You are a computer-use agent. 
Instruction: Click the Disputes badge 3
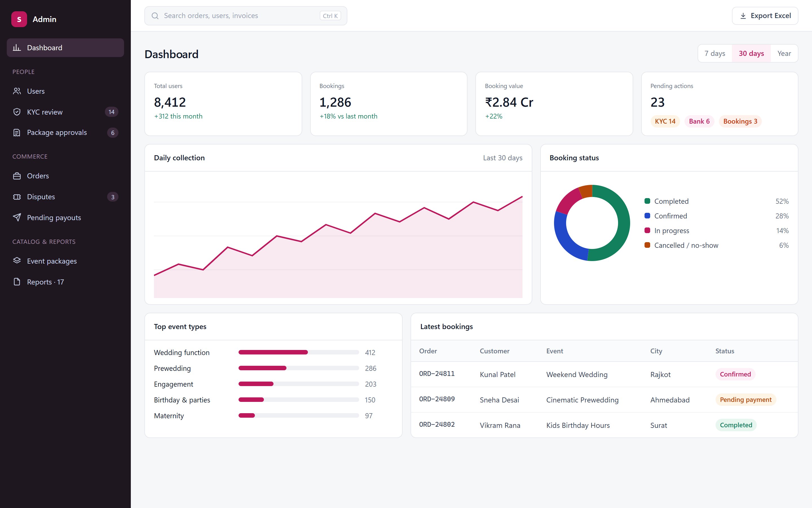coord(113,197)
